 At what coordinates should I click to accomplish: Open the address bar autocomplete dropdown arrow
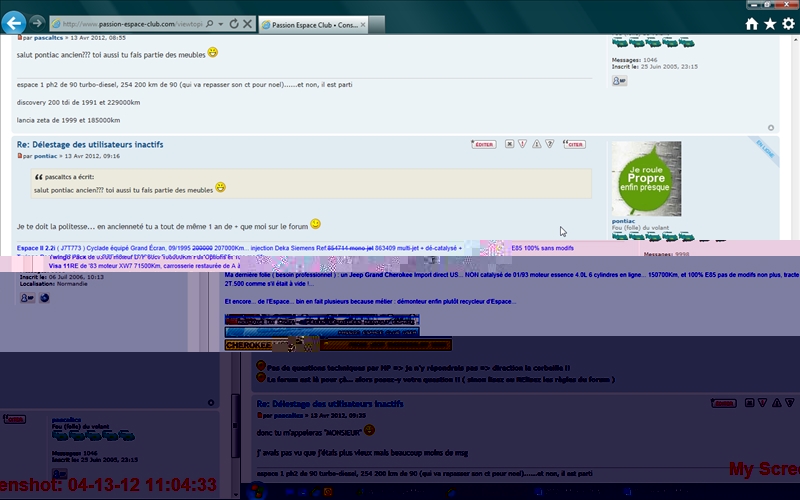click(222, 22)
